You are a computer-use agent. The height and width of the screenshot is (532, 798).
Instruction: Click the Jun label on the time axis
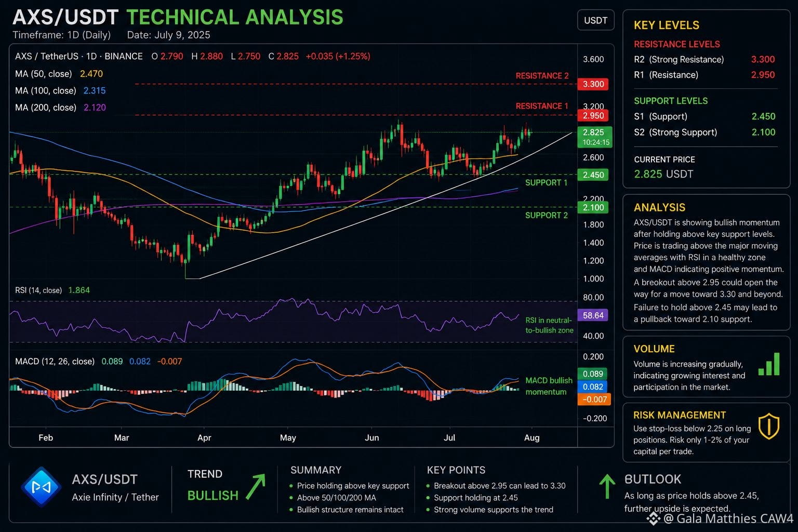(371, 437)
